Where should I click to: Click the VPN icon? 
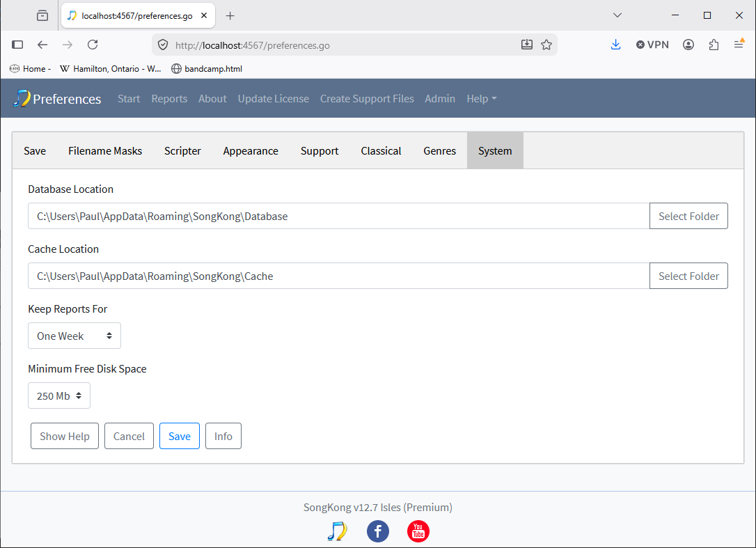(652, 45)
